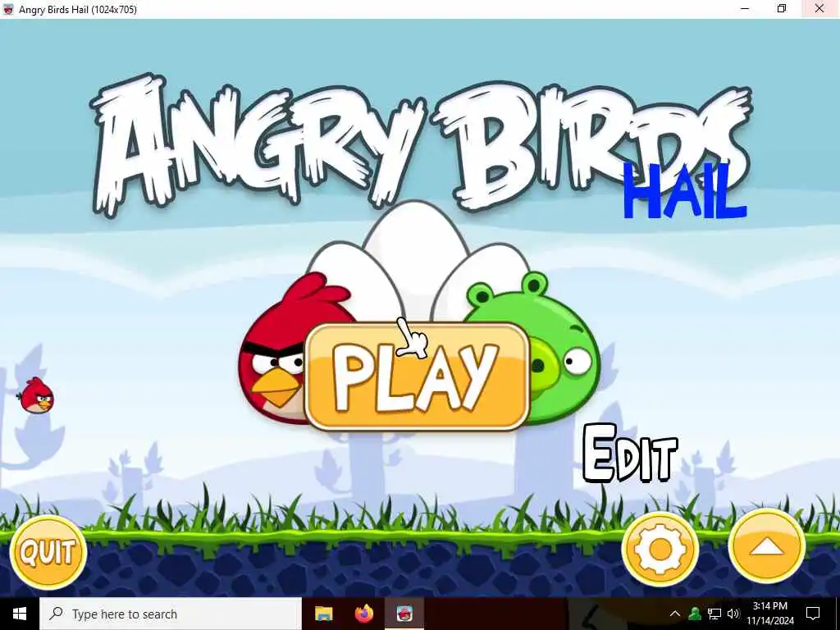Screen dimensions: 840x630
Task: Quit the game with the QUIT button
Action: (48, 552)
